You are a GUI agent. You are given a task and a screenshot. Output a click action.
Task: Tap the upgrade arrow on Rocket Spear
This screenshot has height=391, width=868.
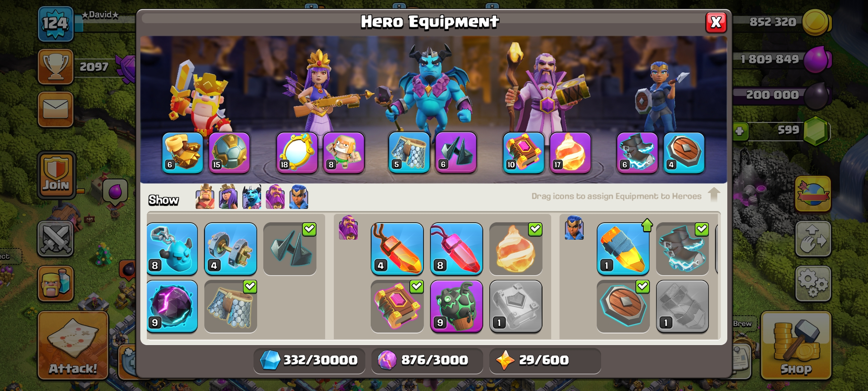647,225
